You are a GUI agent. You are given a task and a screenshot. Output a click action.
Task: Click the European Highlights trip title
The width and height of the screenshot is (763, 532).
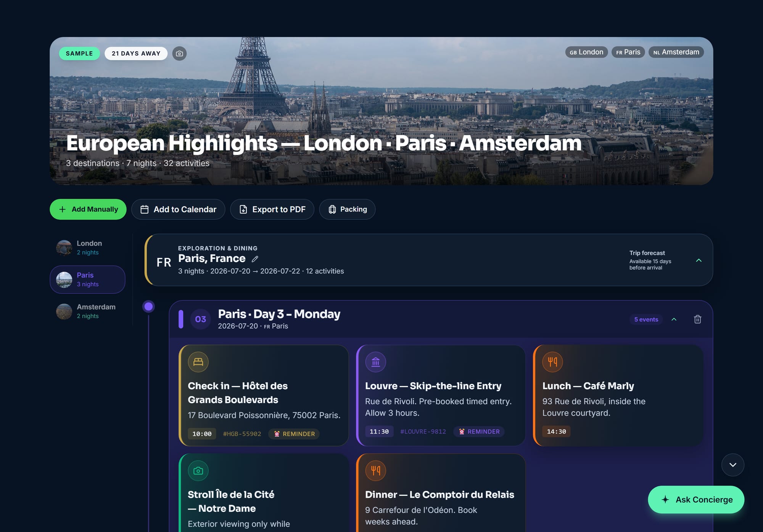pyautogui.click(x=324, y=143)
